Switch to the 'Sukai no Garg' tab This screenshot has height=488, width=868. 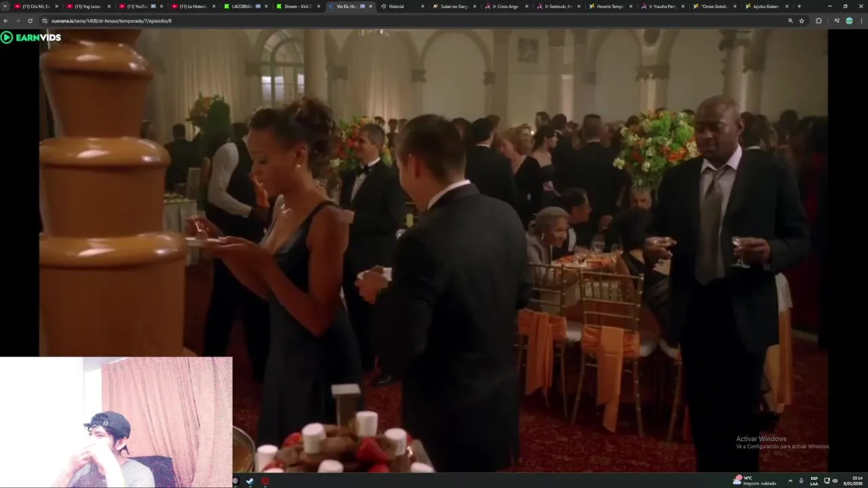coord(455,6)
